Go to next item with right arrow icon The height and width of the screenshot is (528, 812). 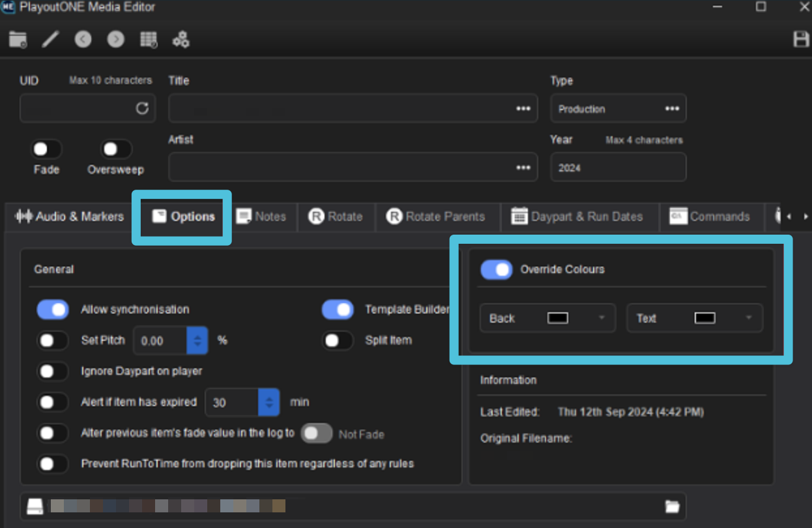[x=116, y=40]
